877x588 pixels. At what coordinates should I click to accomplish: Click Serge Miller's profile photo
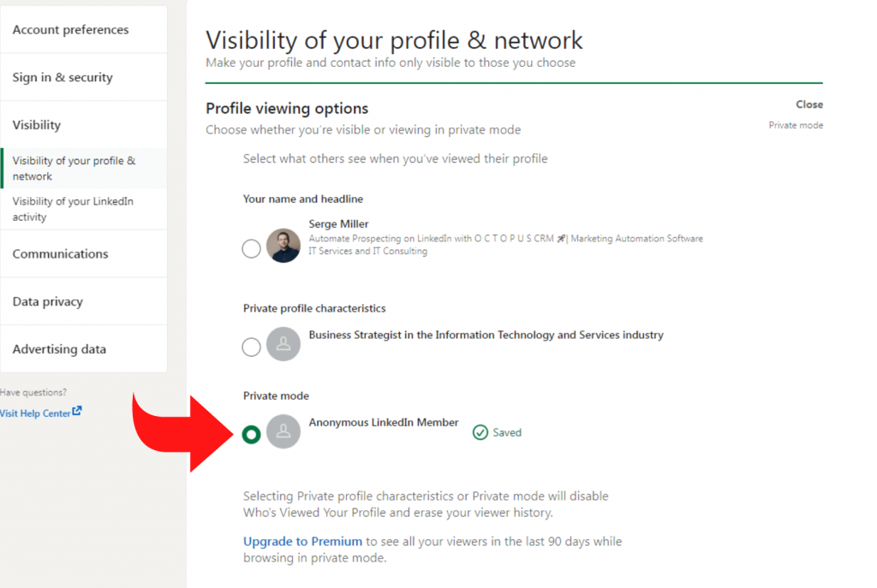pyautogui.click(x=283, y=248)
